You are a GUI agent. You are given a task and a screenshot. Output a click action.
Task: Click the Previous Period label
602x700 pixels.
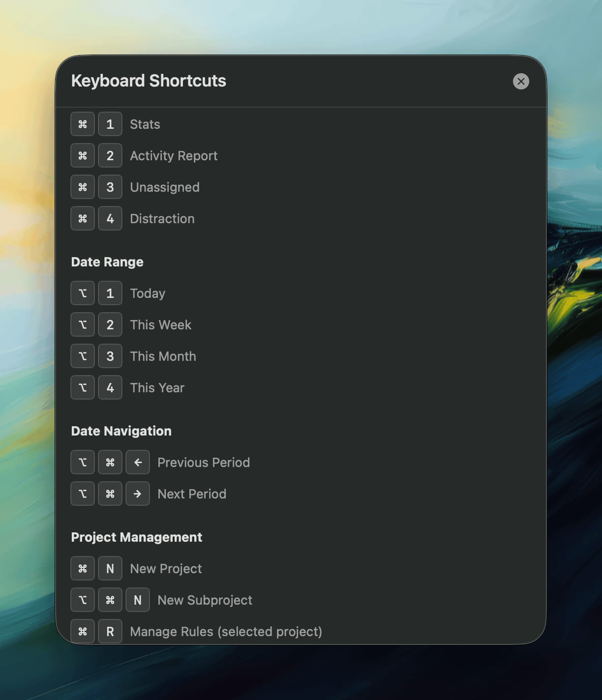(204, 463)
